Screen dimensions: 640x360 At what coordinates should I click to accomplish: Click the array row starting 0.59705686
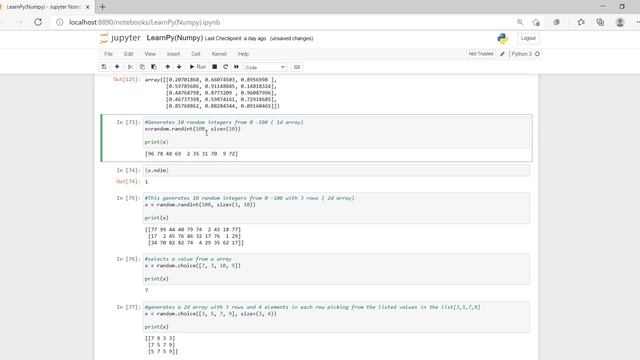pyautogui.click(x=221, y=86)
